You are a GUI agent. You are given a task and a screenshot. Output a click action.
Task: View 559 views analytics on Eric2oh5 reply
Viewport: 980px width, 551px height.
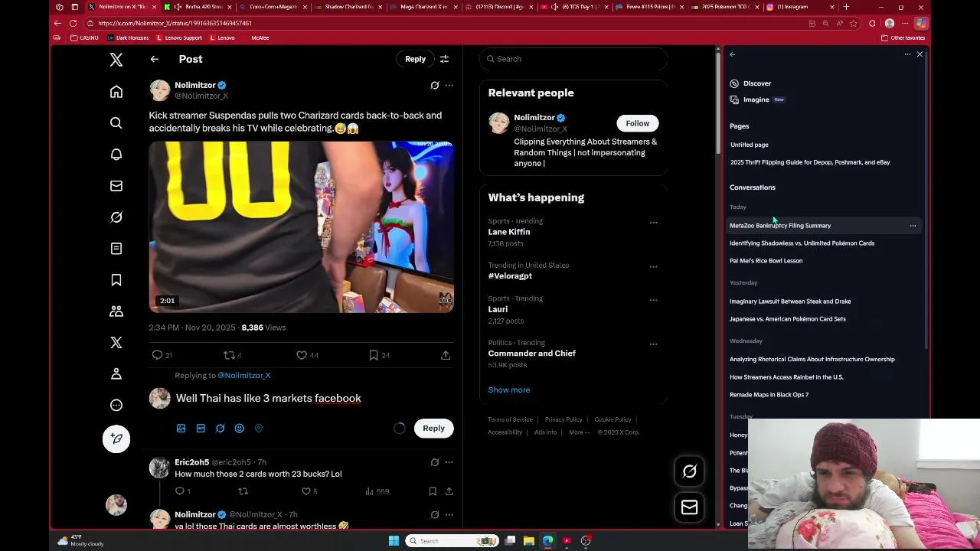coord(378,491)
